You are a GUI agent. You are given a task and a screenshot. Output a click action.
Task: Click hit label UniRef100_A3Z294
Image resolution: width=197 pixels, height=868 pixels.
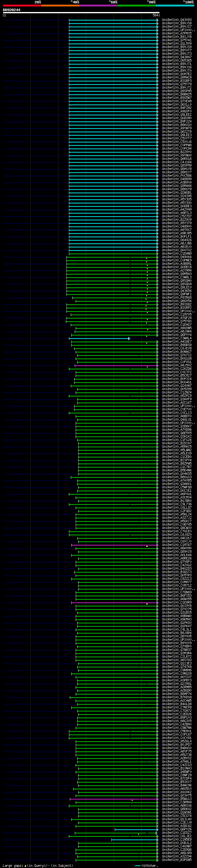pos(177,857)
